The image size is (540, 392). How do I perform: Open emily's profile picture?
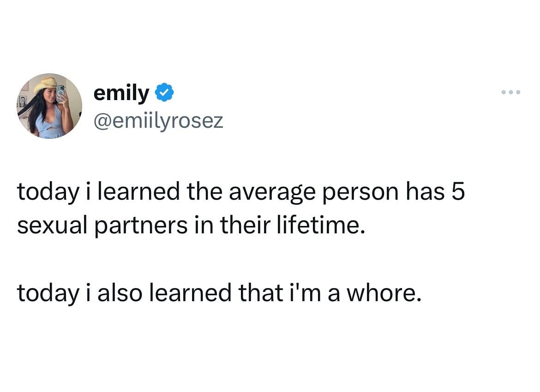pos(49,106)
